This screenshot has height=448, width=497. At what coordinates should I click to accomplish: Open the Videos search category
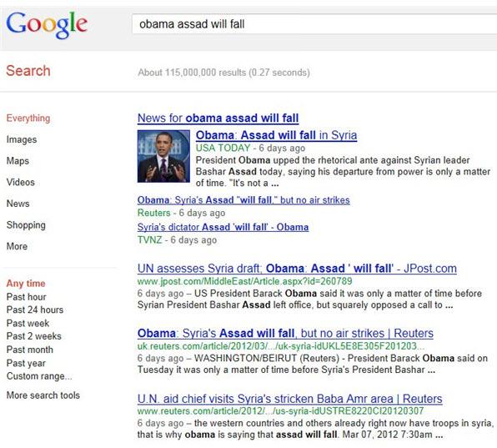21,182
